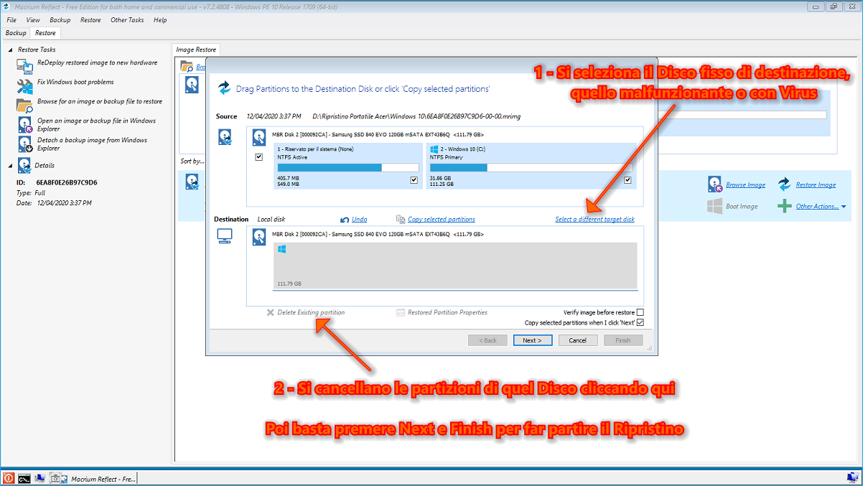Uncheck the Riservato per il sistema partition
The height and width of the screenshot is (486, 868).
click(414, 180)
